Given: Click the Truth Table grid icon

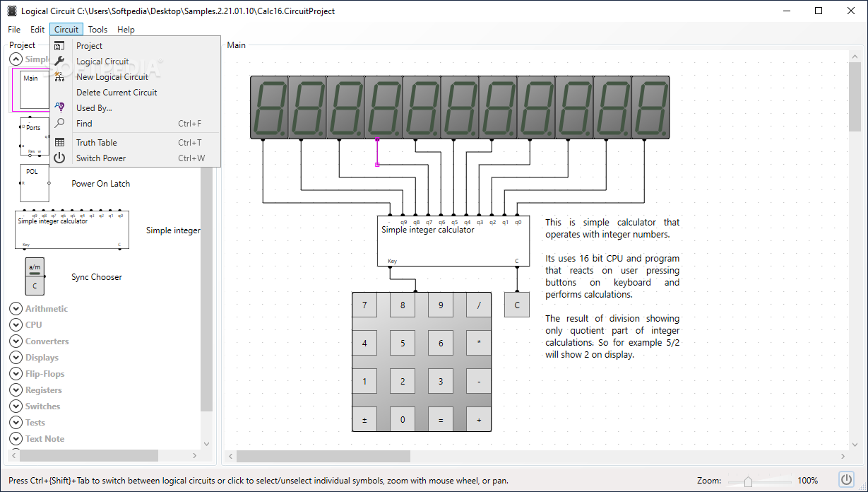Looking at the screenshot, I should 60,142.
